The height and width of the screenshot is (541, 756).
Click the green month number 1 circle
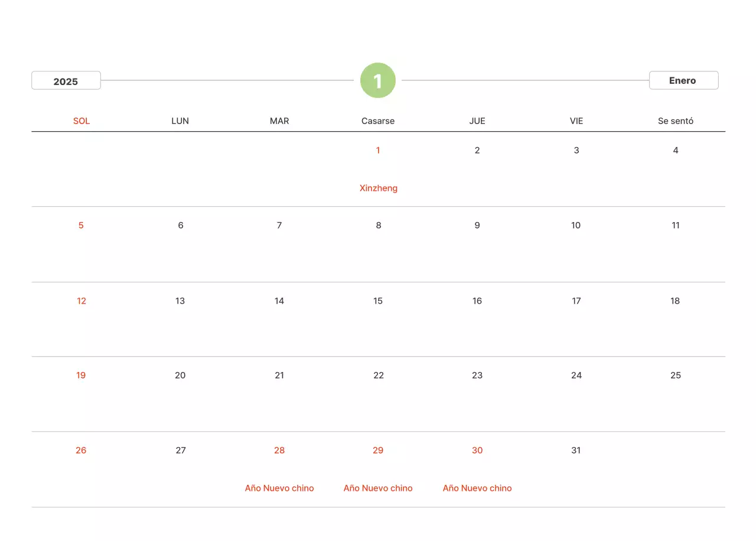(377, 80)
